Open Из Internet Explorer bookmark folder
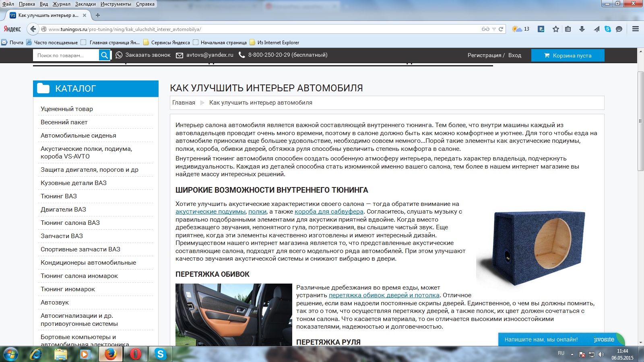Screen dimensions: 644x362 [x=275, y=42]
